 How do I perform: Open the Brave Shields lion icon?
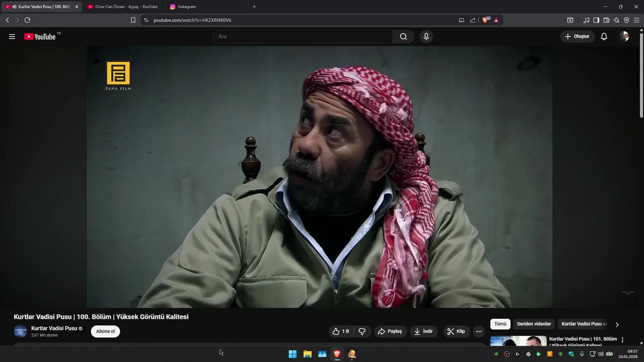click(486, 20)
